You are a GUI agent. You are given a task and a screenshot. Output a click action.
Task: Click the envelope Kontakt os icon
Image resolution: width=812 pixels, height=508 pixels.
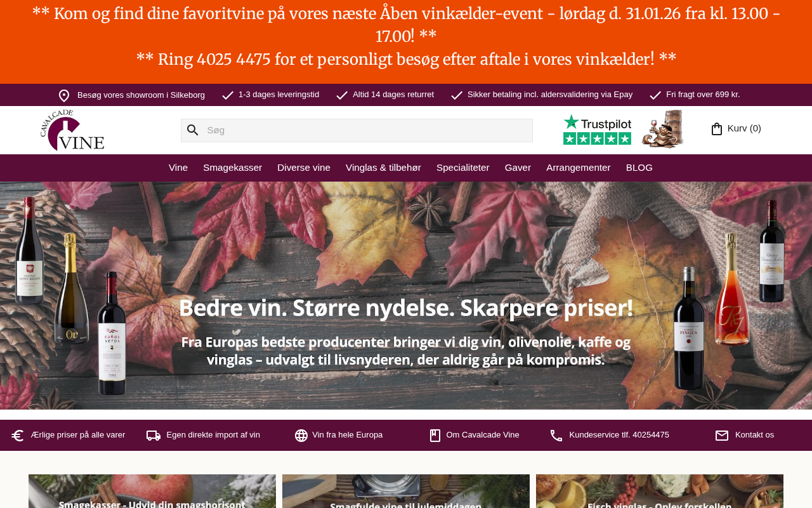pos(722,436)
